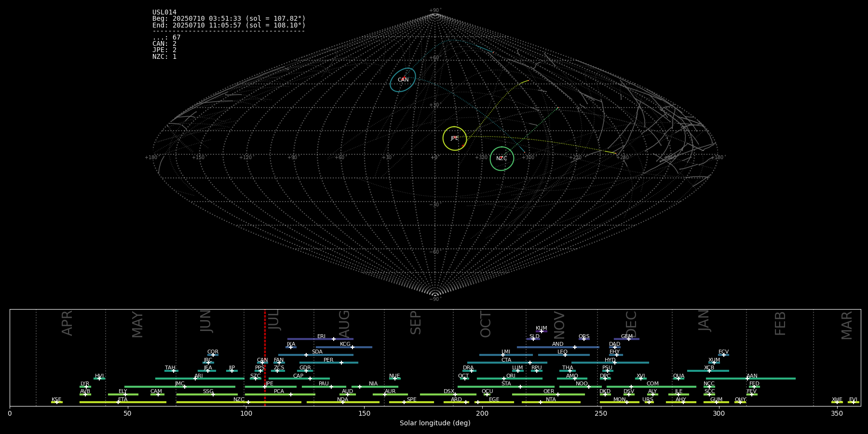Screen dimensions: 868x434
Task: Select the End: 20250710 11:05:57 line
Action: click(229, 25)
